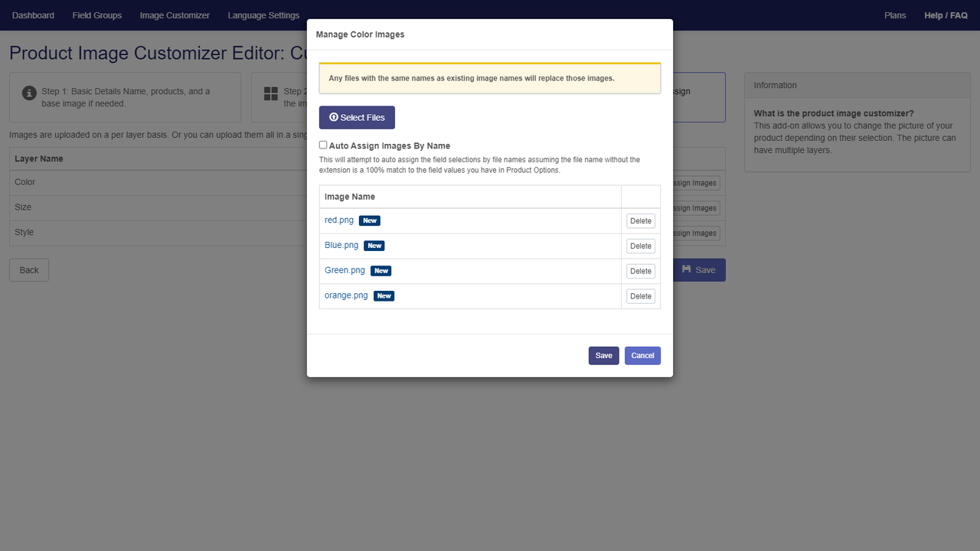Screen dimensions: 980x551
Task: View available Plans
Action: 894,15
